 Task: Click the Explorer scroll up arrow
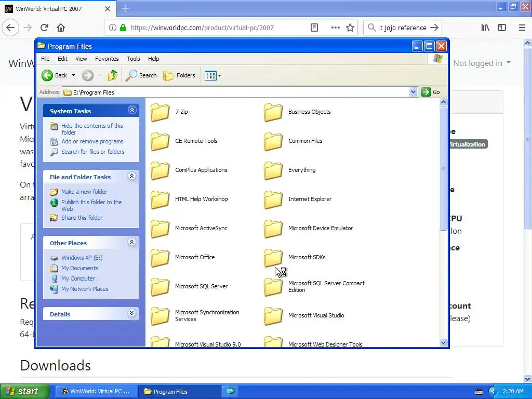(444, 102)
